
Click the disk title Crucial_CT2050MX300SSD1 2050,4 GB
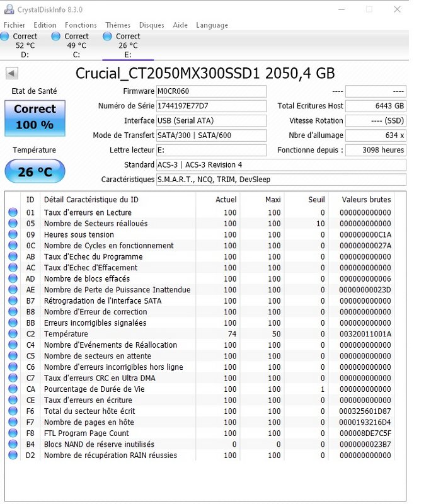click(x=205, y=73)
